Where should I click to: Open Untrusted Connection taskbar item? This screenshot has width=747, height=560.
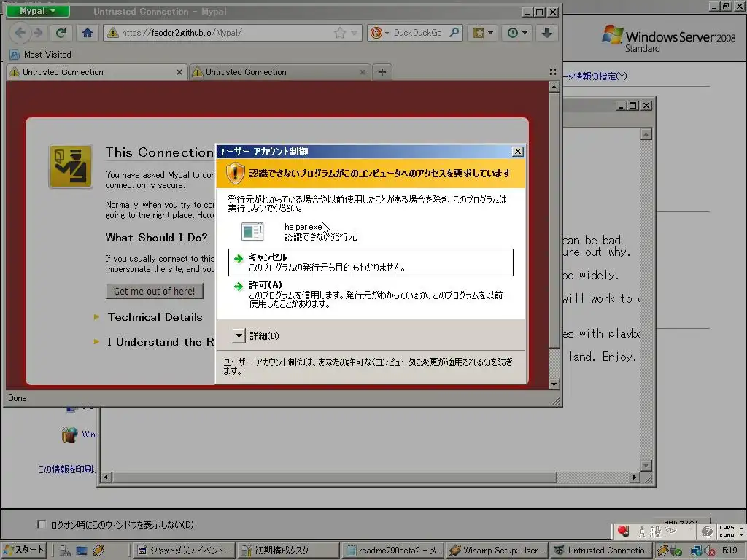click(601, 551)
